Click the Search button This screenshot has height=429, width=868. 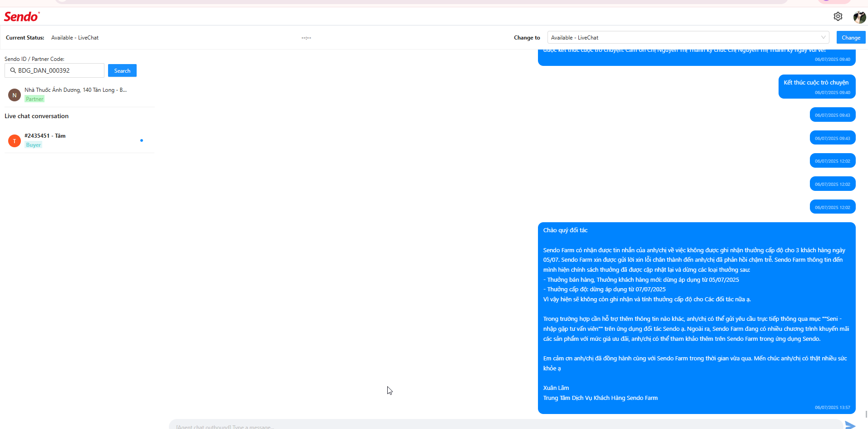tap(122, 70)
